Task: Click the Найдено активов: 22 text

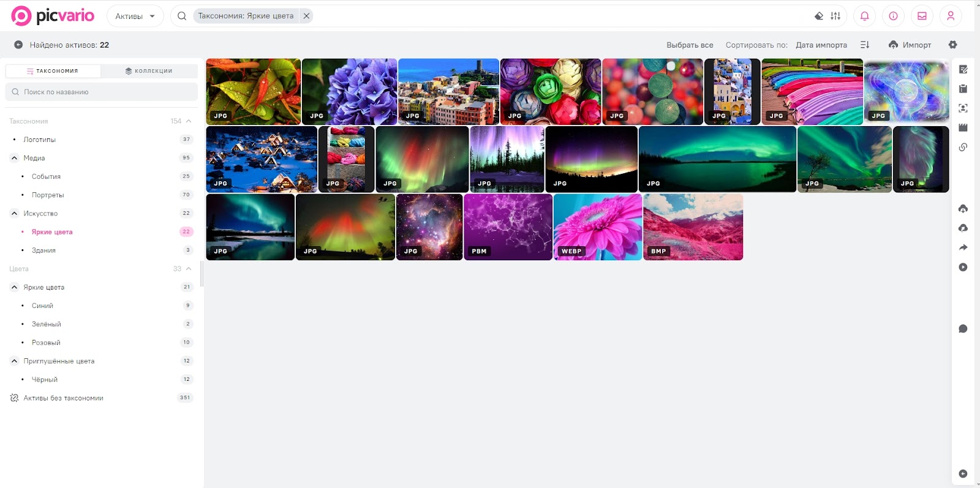Action: tap(69, 45)
